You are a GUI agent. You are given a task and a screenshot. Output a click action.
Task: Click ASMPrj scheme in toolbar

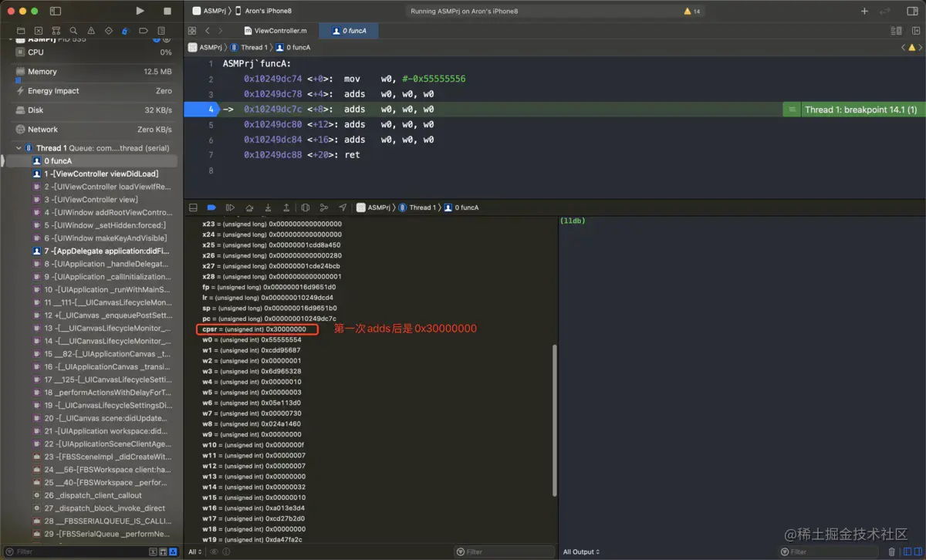(208, 11)
